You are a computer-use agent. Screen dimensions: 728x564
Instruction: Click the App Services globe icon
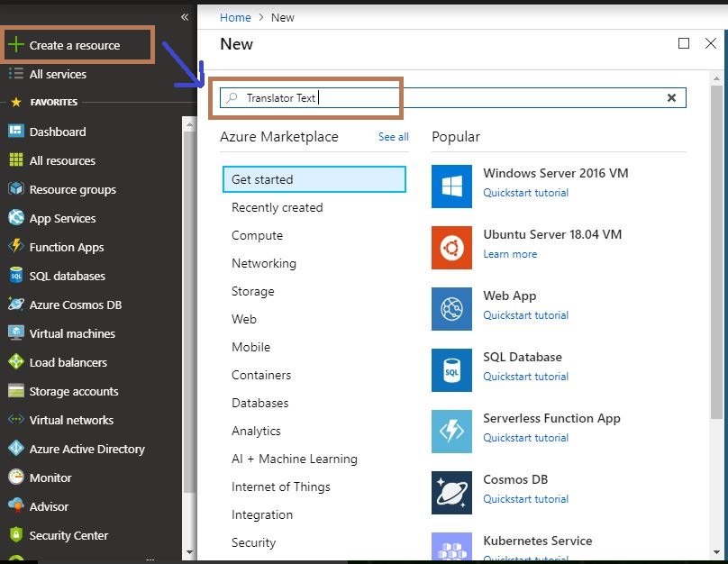coord(16,218)
